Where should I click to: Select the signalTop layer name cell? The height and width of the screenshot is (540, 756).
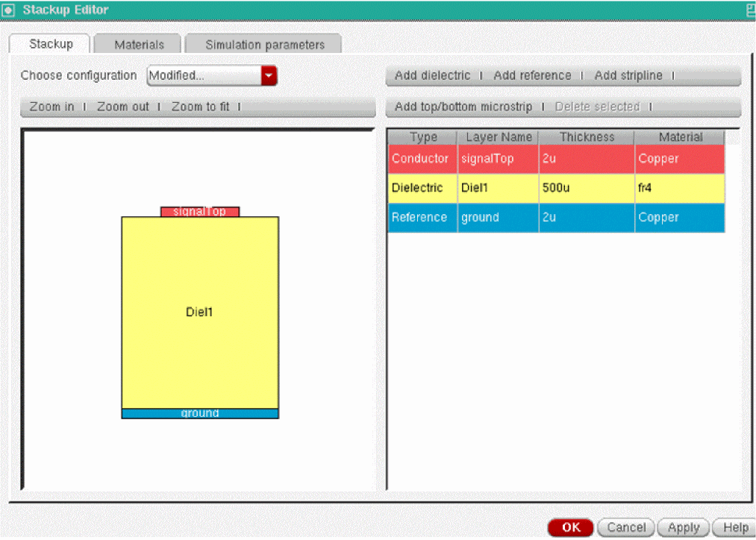point(498,159)
